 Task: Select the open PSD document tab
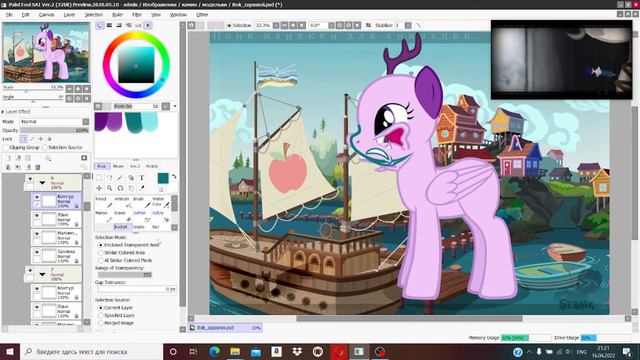pyautogui.click(x=224, y=328)
